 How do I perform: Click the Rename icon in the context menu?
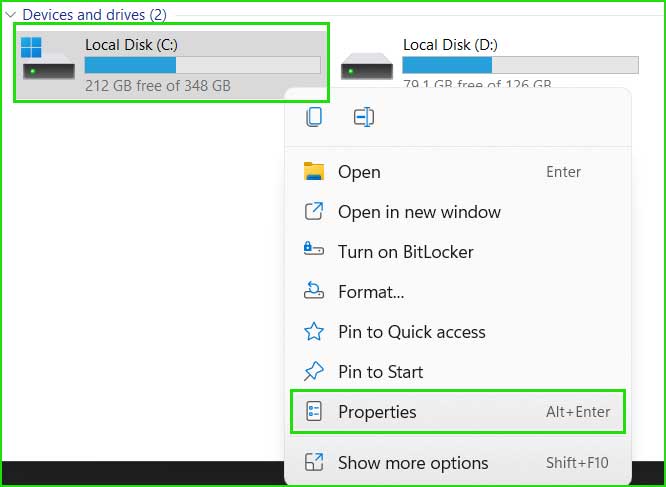pos(364,117)
